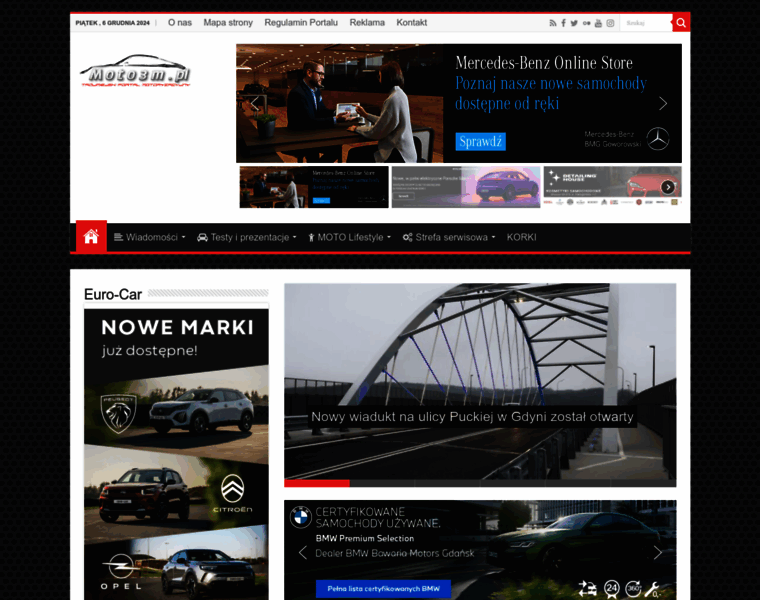This screenshot has width=760, height=600.
Task: Click inside the Szukaj search field
Action: click(646, 23)
